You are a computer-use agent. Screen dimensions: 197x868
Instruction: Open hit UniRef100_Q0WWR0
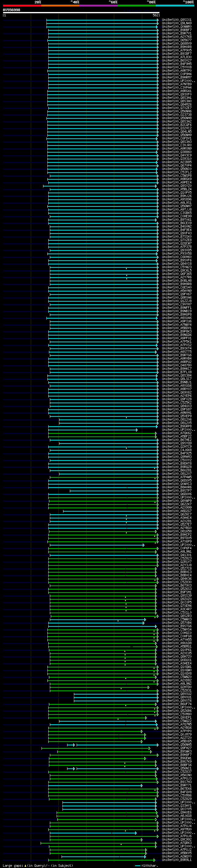pyautogui.click(x=176, y=26)
